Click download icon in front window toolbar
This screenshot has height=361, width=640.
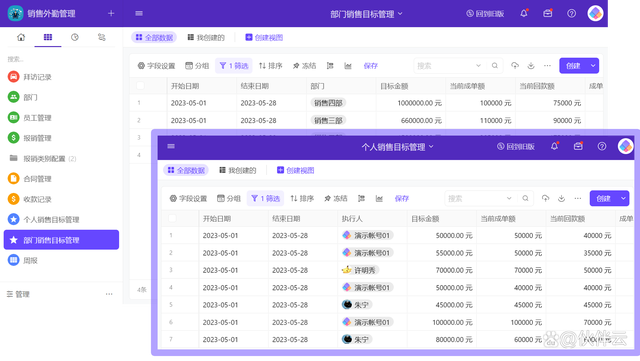[562, 198]
